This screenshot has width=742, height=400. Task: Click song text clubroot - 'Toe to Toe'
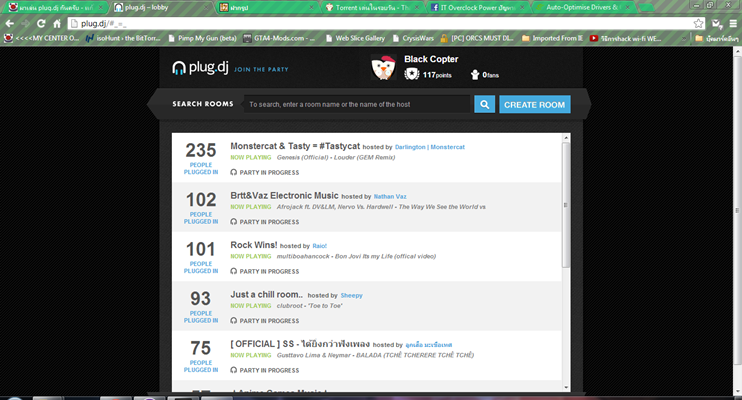pos(309,306)
